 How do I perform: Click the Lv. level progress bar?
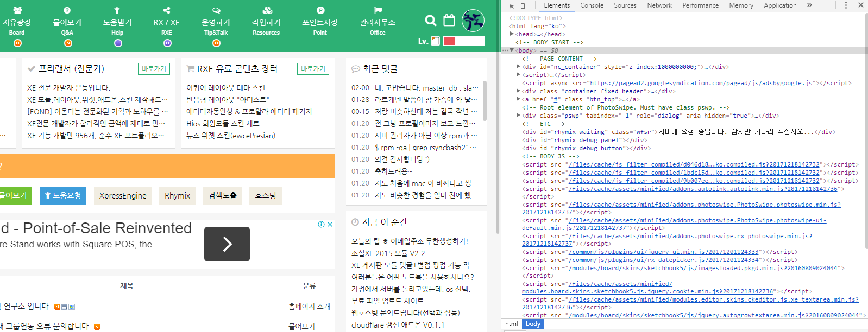point(463,41)
